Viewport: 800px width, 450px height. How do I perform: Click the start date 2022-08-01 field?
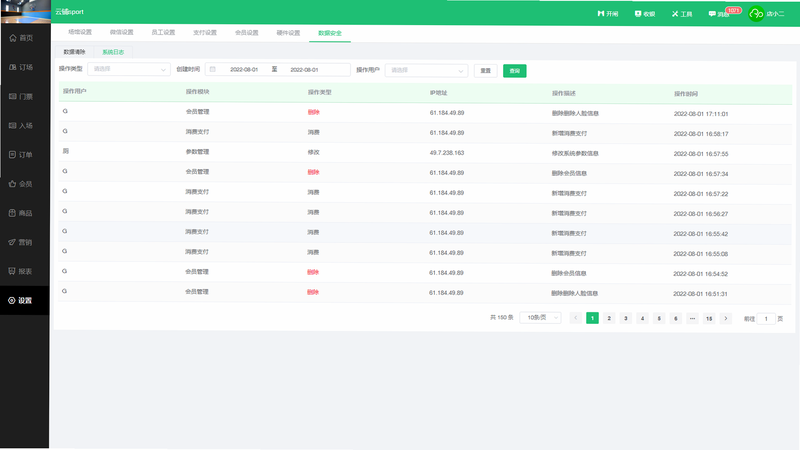[x=244, y=69]
